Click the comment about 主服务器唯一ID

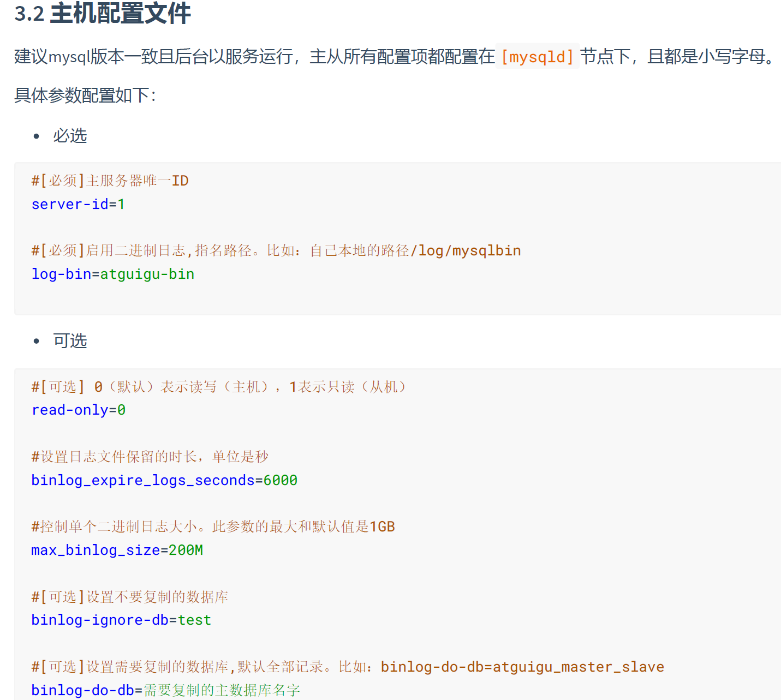[109, 180]
